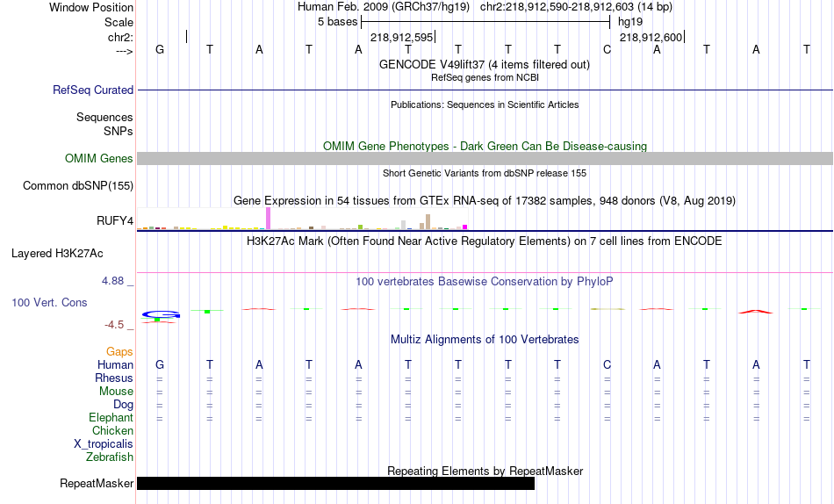Click the Common dbSNP(155) track label
The height and width of the screenshot is (504, 834).
click(x=77, y=186)
